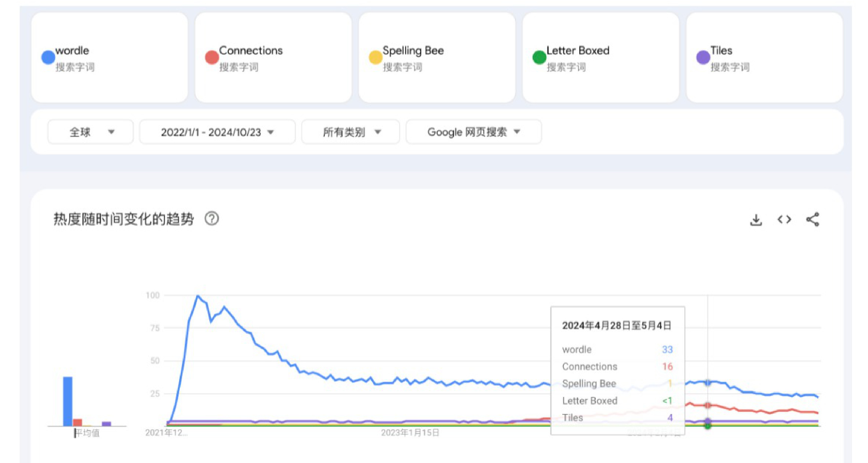Open the help icon beside trend title
The width and height of the screenshot is (868, 463).
[212, 219]
